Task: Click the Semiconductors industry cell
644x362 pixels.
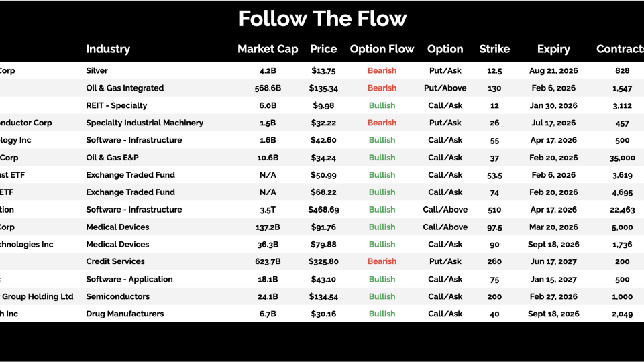Action: pos(118,296)
